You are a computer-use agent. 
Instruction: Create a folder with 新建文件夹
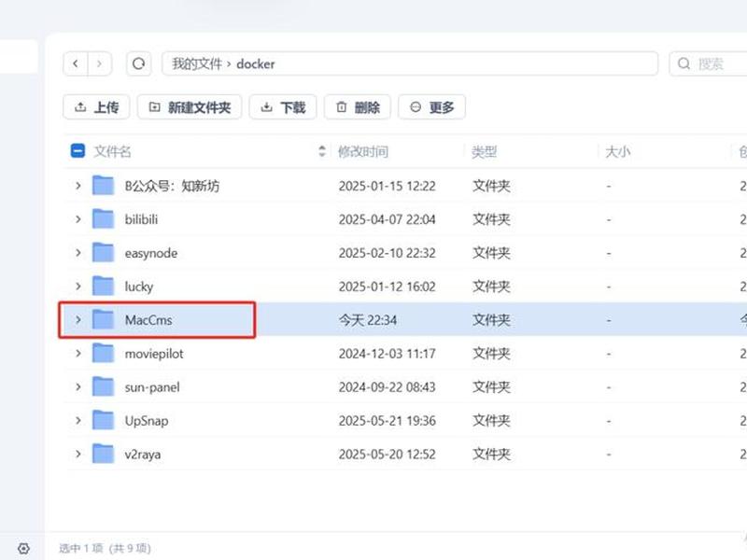(190, 107)
